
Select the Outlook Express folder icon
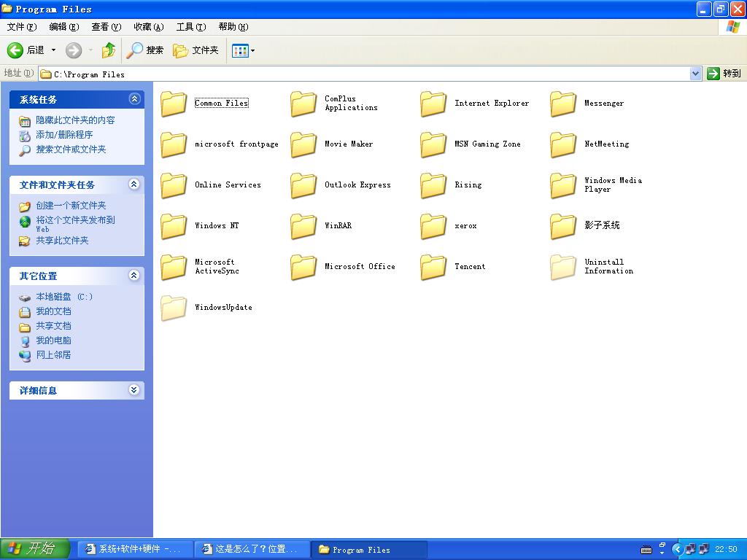(303, 185)
